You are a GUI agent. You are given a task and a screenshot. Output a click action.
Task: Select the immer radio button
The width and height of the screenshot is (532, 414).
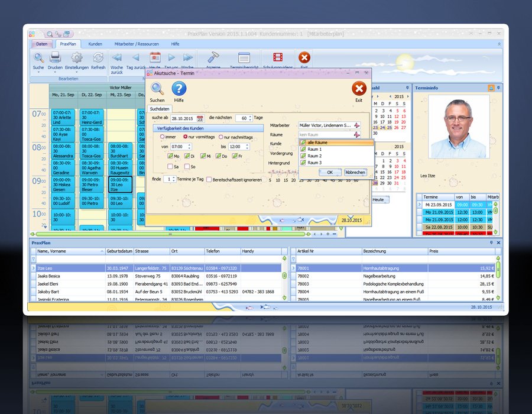click(x=162, y=137)
